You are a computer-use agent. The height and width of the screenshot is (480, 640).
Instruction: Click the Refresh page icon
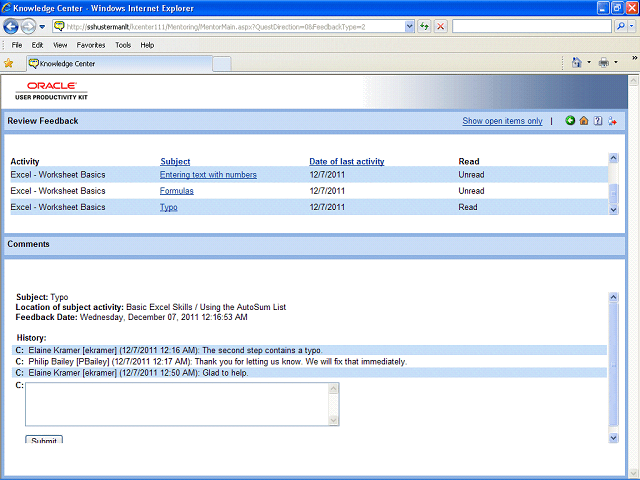coord(424,27)
